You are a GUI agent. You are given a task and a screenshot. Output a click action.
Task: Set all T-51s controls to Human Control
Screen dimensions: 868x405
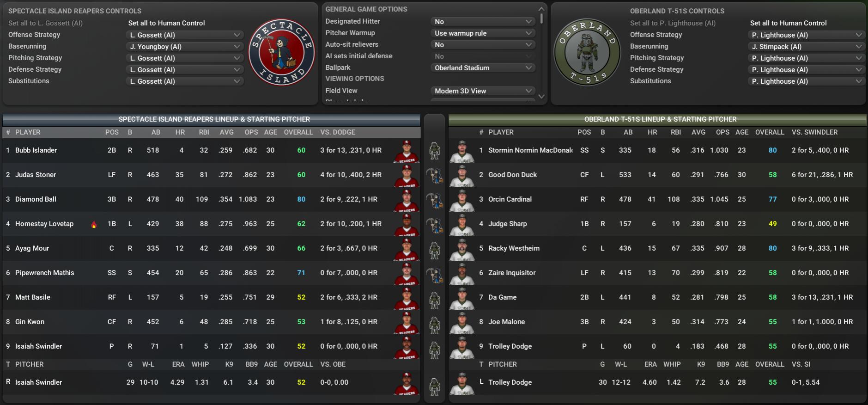[788, 23]
